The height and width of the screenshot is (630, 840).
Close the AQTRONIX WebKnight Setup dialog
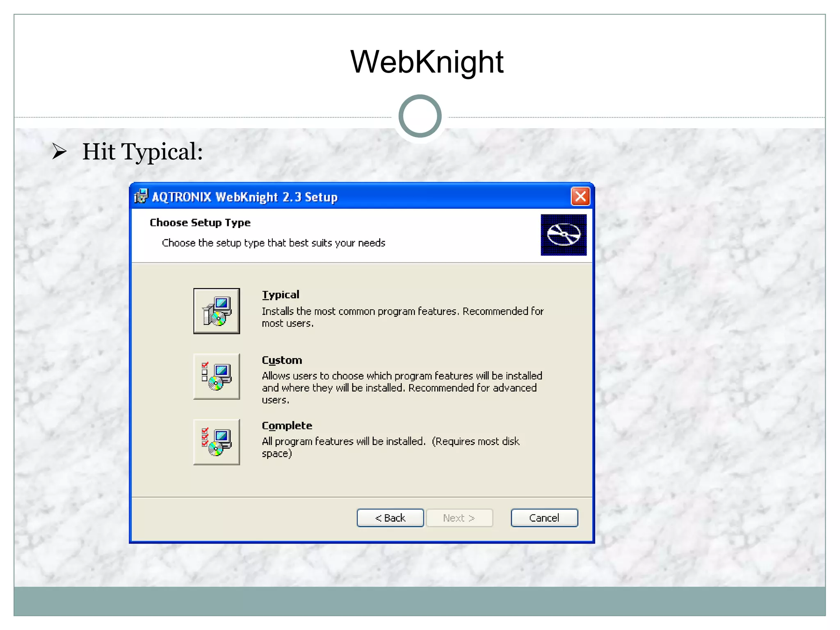click(580, 196)
